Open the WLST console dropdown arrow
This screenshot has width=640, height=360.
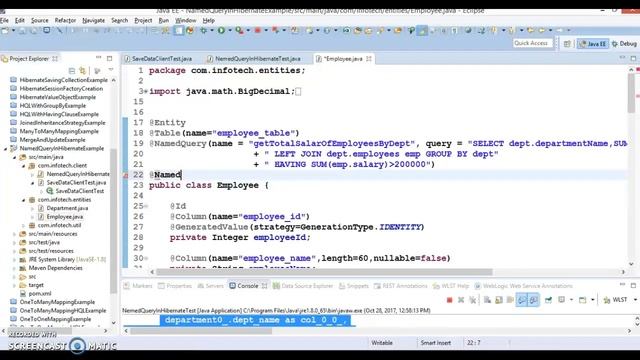point(635,300)
